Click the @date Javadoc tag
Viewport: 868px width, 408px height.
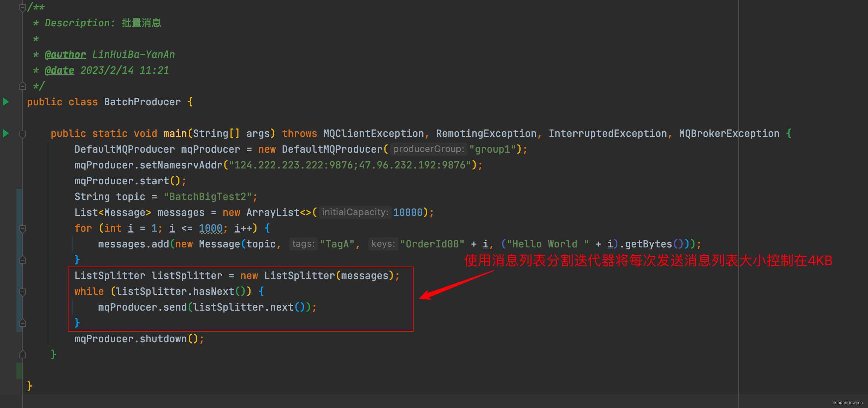(59, 70)
